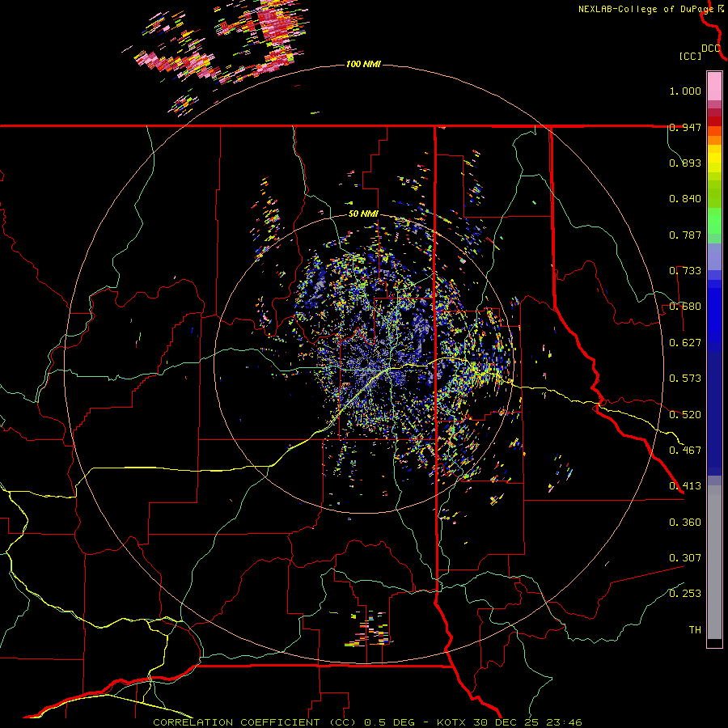This screenshot has width=728, height=728.
Task: Select the 0.680 scale value
Action: click(x=685, y=307)
